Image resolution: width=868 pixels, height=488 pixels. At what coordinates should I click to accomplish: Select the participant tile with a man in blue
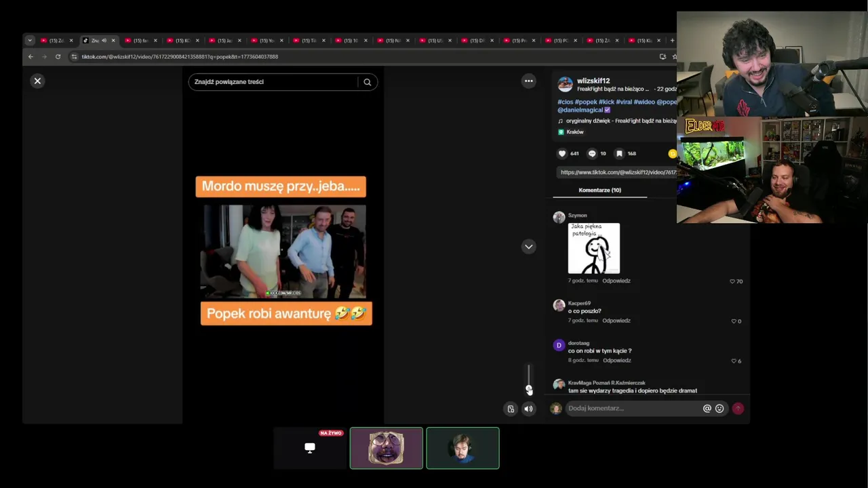coord(462,448)
